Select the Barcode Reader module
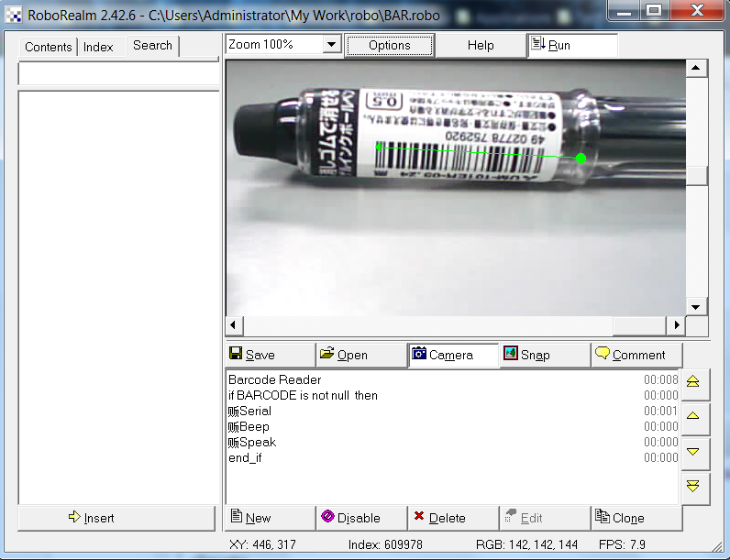Viewport: 730px width, 560px height. pyautogui.click(x=452, y=379)
